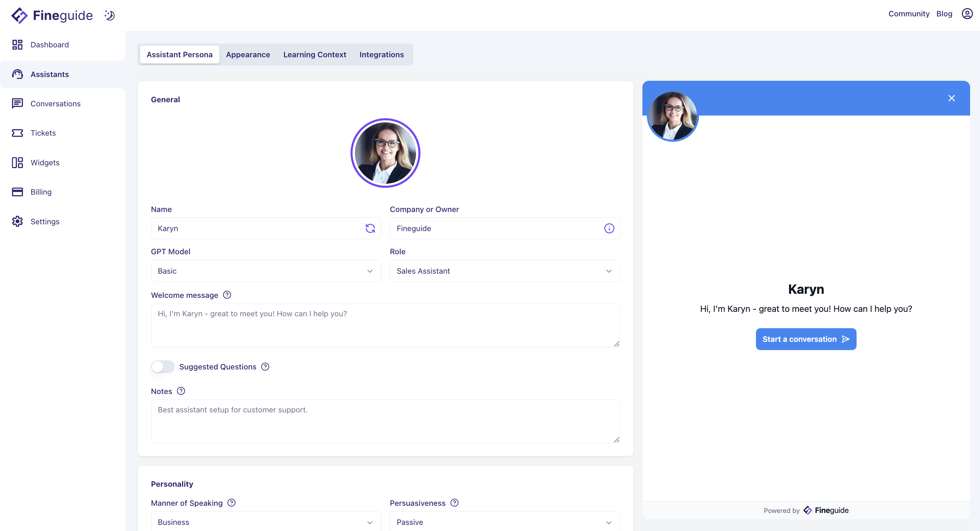Switch to the Learning Context tab

pyautogui.click(x=314, y=55)
